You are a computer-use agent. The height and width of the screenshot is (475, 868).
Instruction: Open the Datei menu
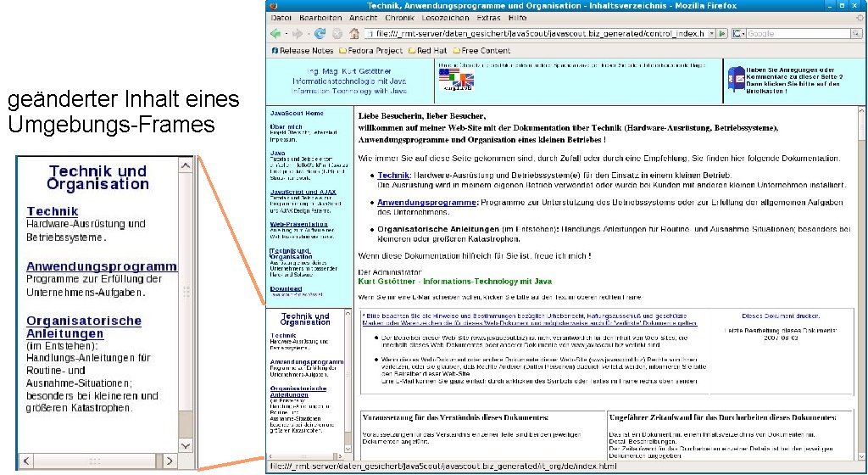point(281,17)
